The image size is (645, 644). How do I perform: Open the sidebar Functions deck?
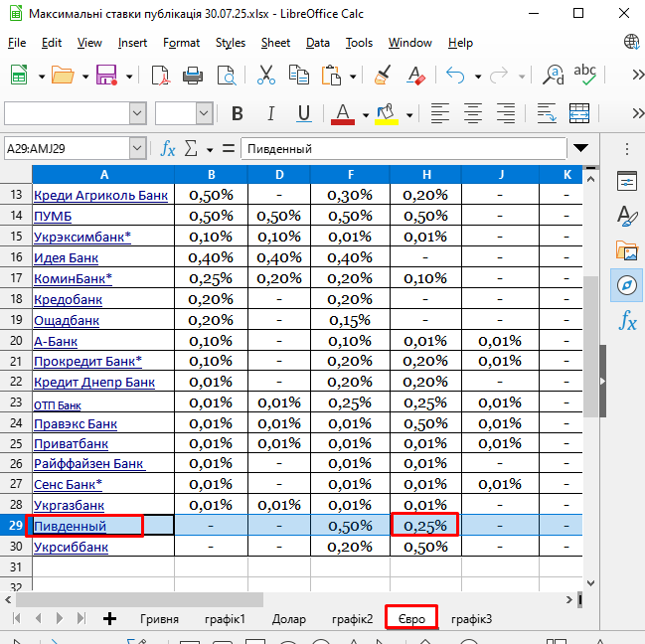point(627,320)
